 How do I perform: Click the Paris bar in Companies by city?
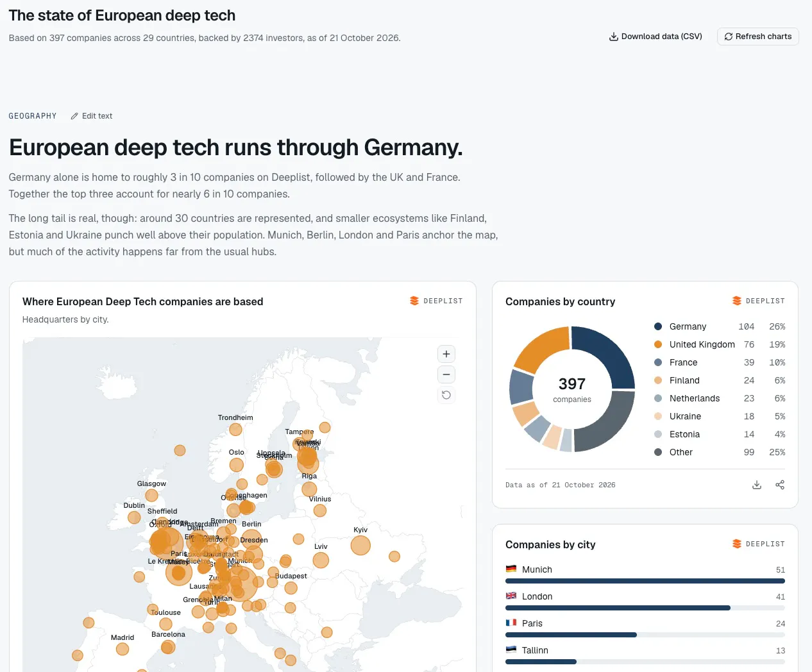click(x=571, y=635)
